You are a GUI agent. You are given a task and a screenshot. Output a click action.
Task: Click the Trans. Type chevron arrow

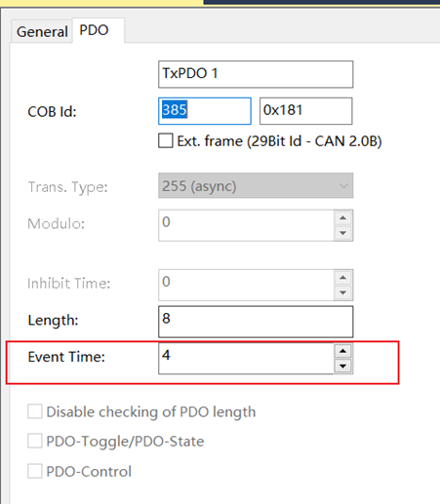coord(343,186)
